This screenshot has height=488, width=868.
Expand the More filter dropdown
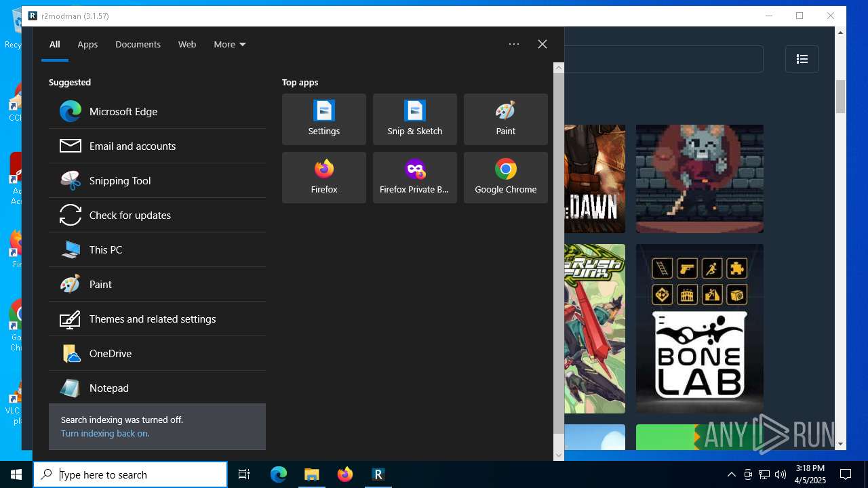(x=230, y=44)
